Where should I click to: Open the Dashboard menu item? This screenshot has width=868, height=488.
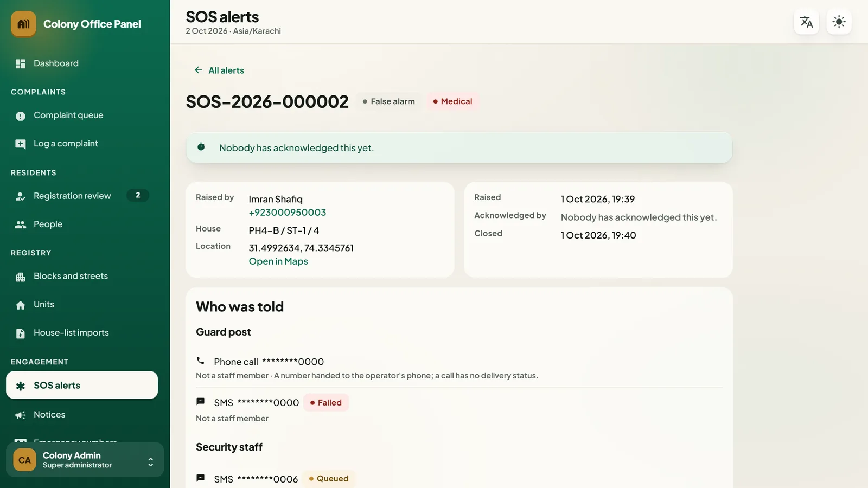(x=82, y=63)
